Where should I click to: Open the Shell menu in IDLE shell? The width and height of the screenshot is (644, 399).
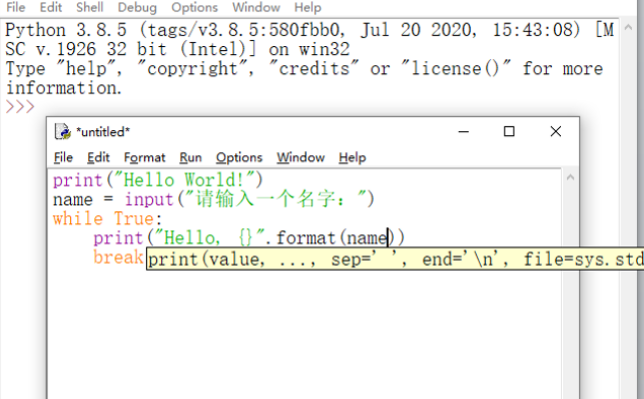(x=90, y=7)
